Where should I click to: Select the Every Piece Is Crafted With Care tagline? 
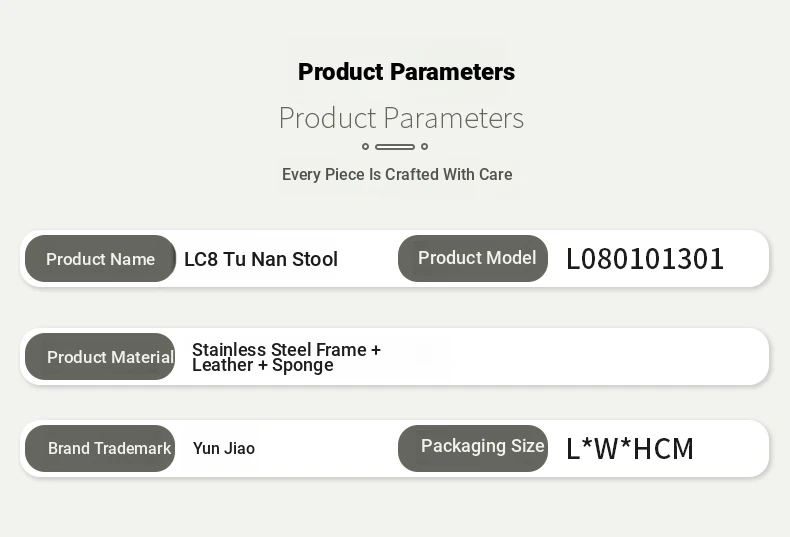click(397, 174)
